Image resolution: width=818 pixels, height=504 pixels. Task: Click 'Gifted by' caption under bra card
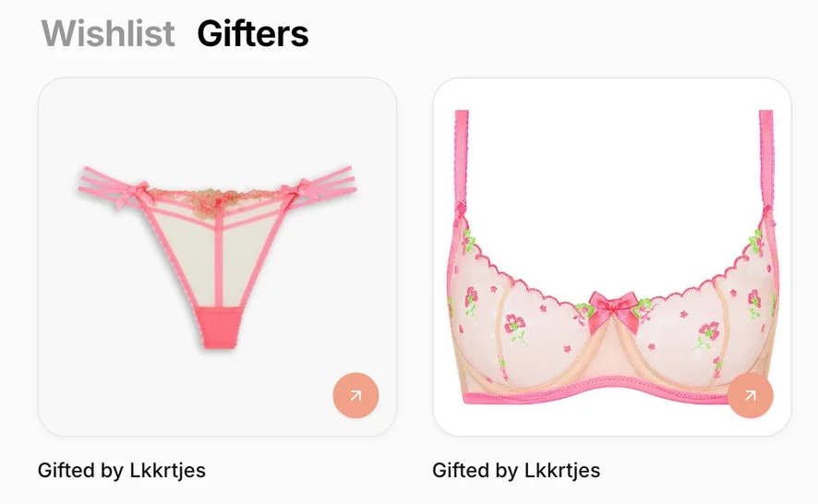click(x=475, y=470)
